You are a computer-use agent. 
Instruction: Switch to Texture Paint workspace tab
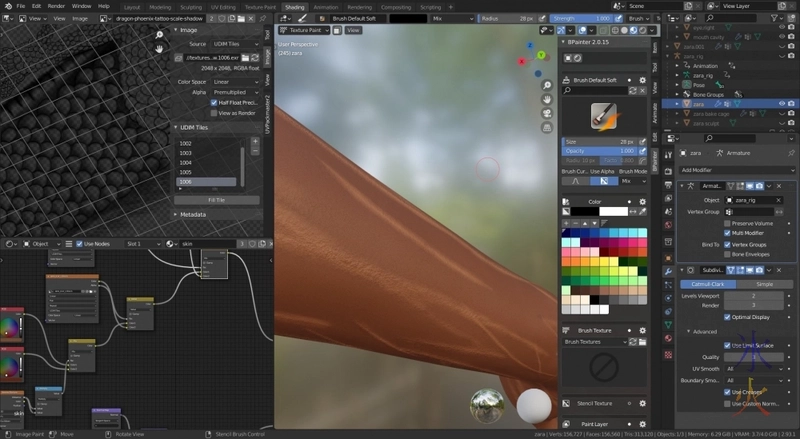[260, 7]
